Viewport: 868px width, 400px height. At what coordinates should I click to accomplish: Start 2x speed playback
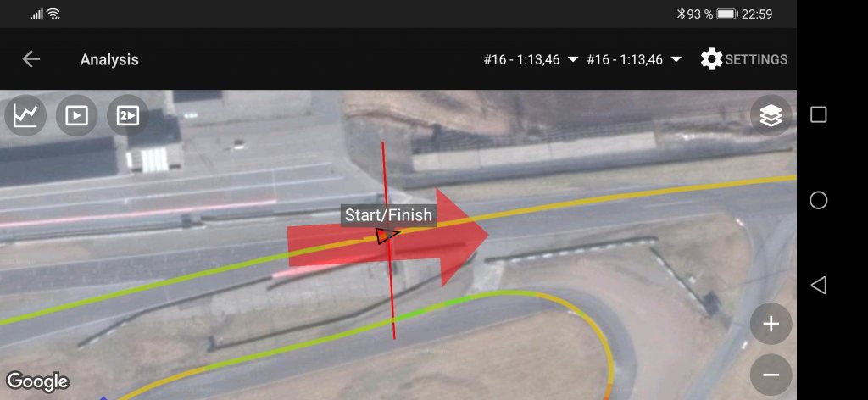click(127, 115)
